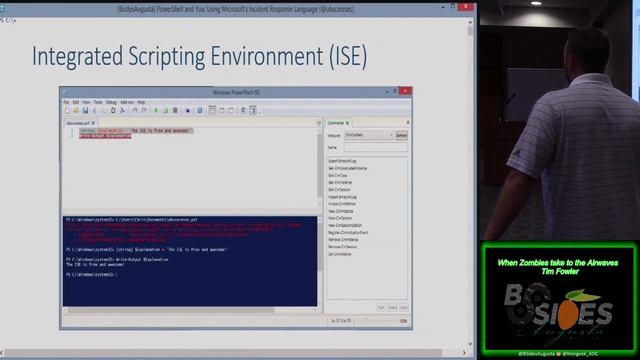Viewport: 640px width, 360px height.
Task: Click the Refresh button beside Modules
Action: (402, 136)
